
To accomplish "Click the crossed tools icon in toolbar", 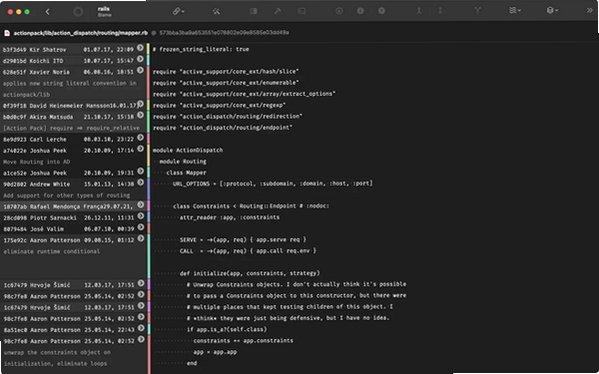I will [216, 11].
